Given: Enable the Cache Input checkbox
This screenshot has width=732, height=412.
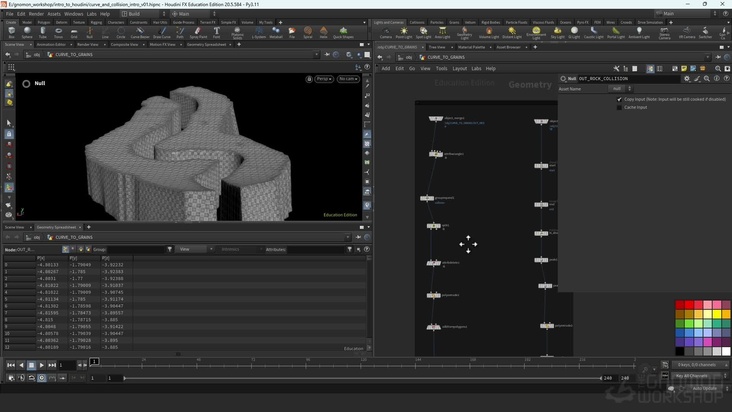Looking at the screenshot, I should 619,107.
